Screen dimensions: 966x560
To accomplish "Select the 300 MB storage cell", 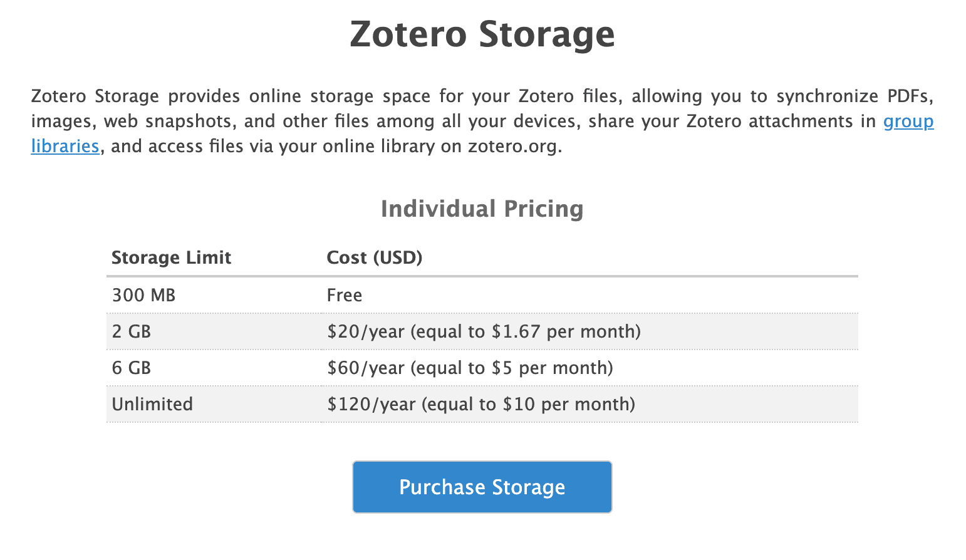I will [x=143, y=295].
